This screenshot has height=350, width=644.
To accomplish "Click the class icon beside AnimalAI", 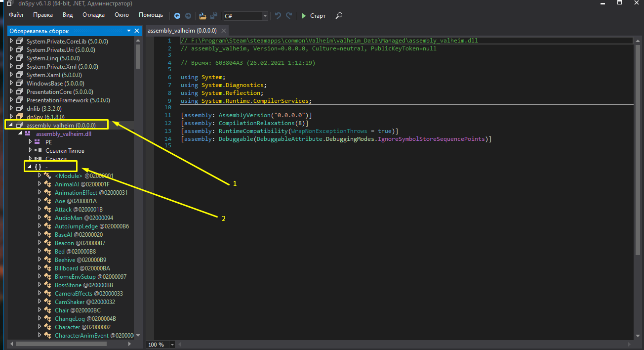I will pyautogui.click(x=48, y=184).
